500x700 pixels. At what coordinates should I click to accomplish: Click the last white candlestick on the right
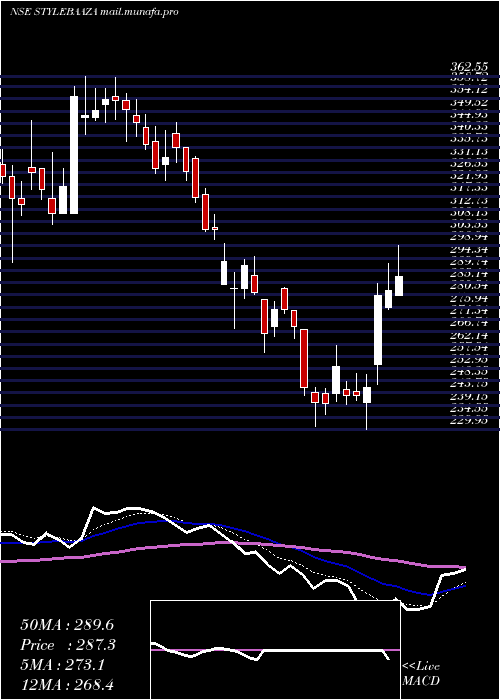point(399,286)
